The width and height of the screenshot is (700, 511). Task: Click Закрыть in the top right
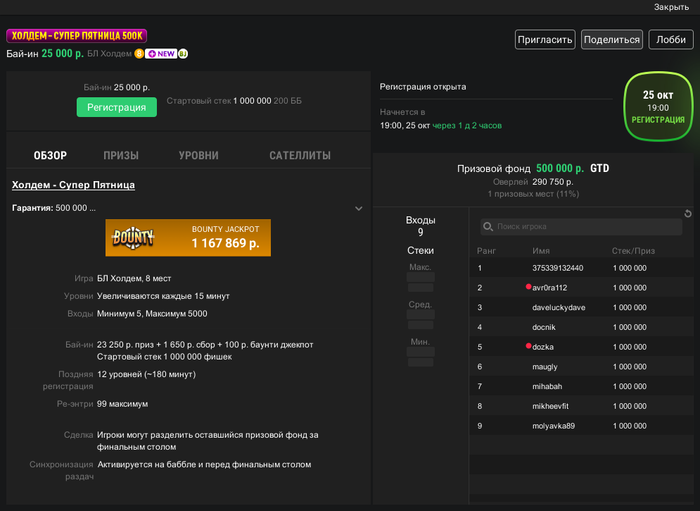tap(671, 7)
